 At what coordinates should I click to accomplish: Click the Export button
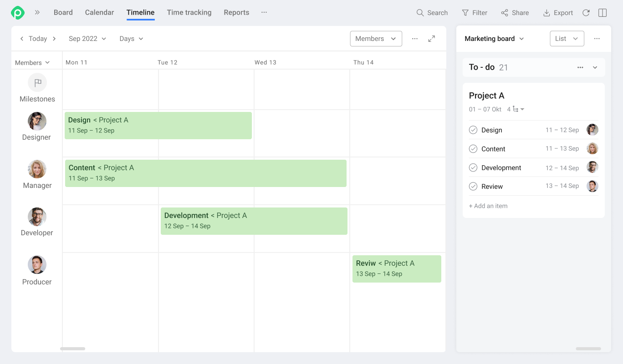(x=558, y=13)
